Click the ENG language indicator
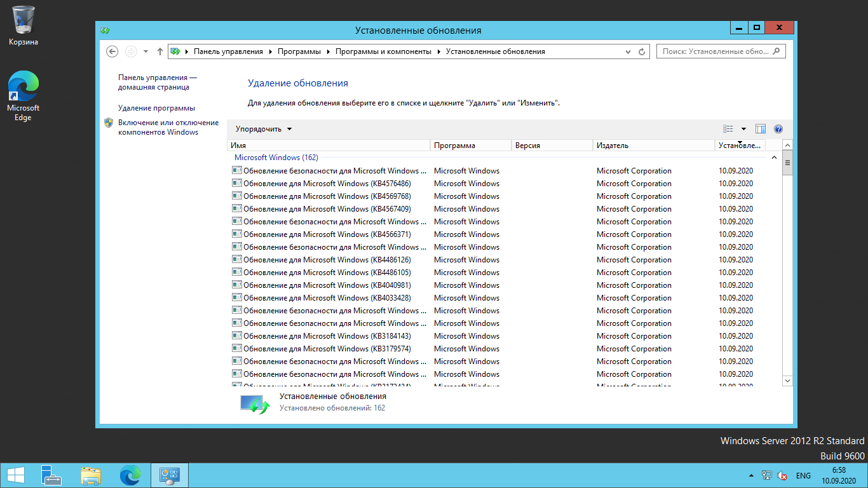 point(803,475)
